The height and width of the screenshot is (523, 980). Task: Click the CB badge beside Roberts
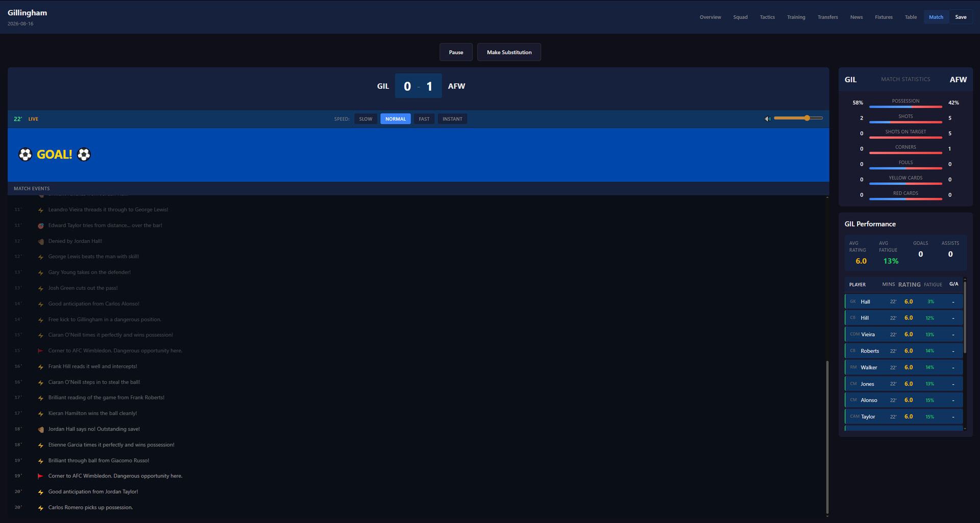[x=852, y=351]
